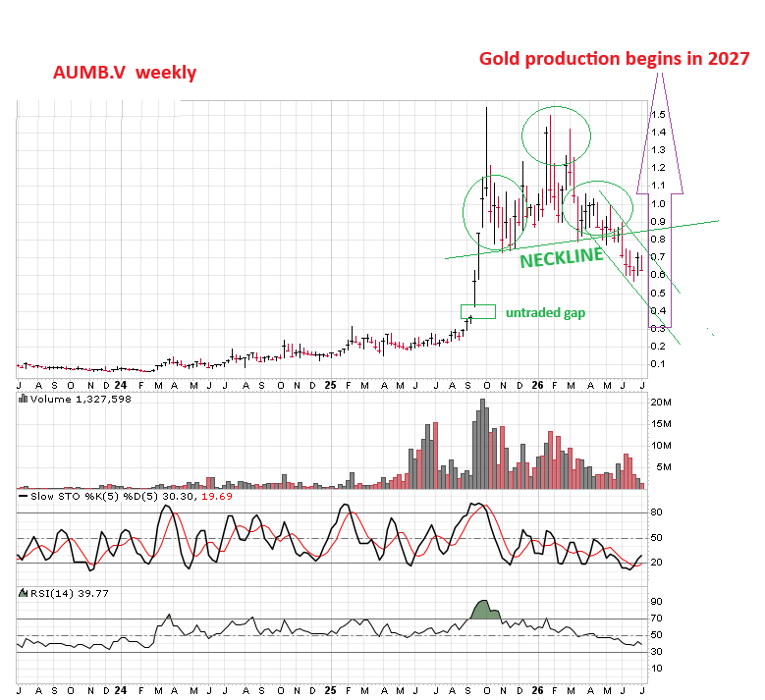This screenshot has width=765, height=700.
Task: Click the 20M volume axis label
Action: (x=661, y=403)
